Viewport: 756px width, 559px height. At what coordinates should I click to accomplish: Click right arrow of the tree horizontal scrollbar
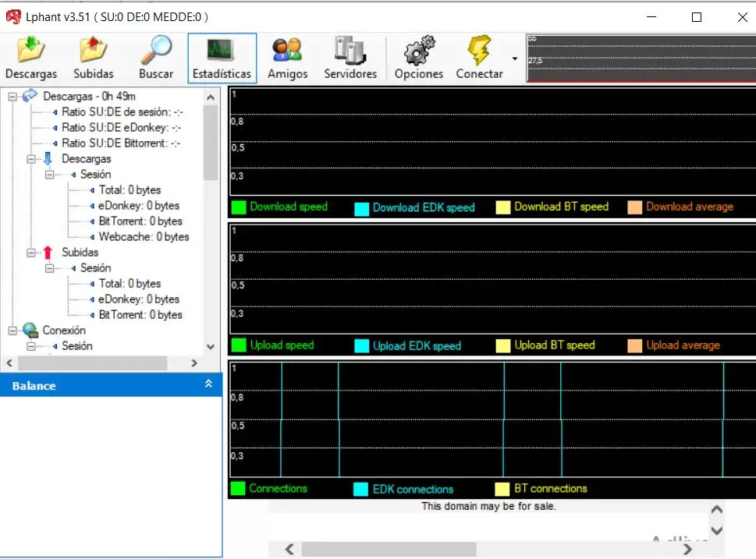pyautogui.click(x=194, y=363)
